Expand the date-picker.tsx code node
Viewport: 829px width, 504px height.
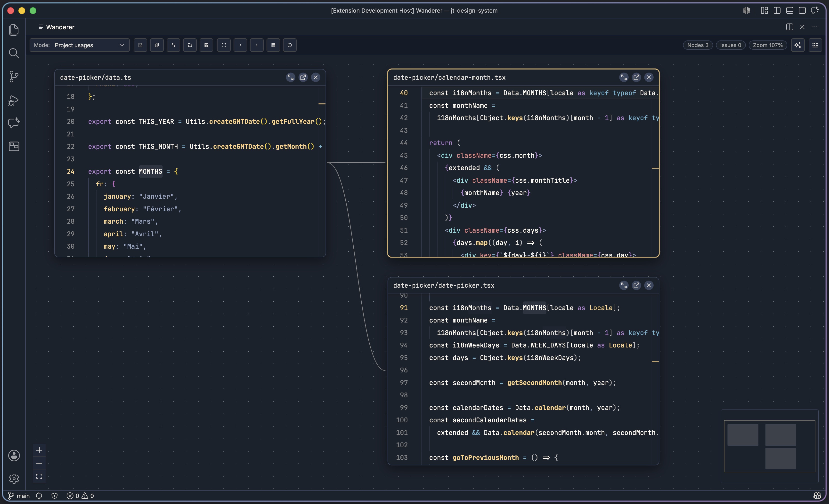pyautogui.click(x=624, y=285)
